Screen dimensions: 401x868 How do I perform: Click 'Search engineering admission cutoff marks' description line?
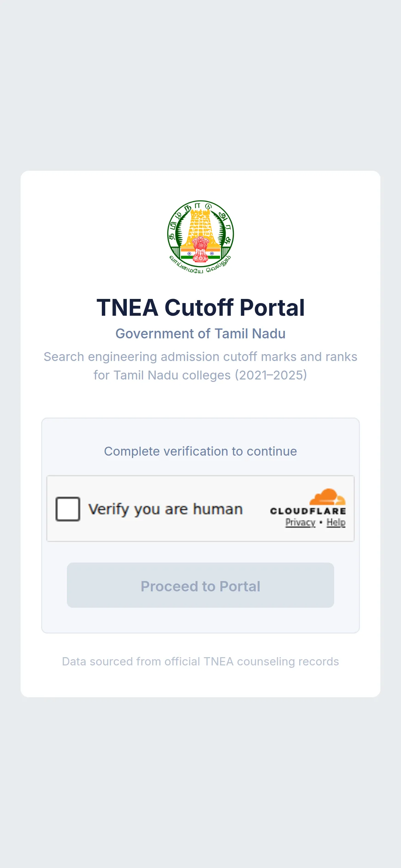(200, 357)
